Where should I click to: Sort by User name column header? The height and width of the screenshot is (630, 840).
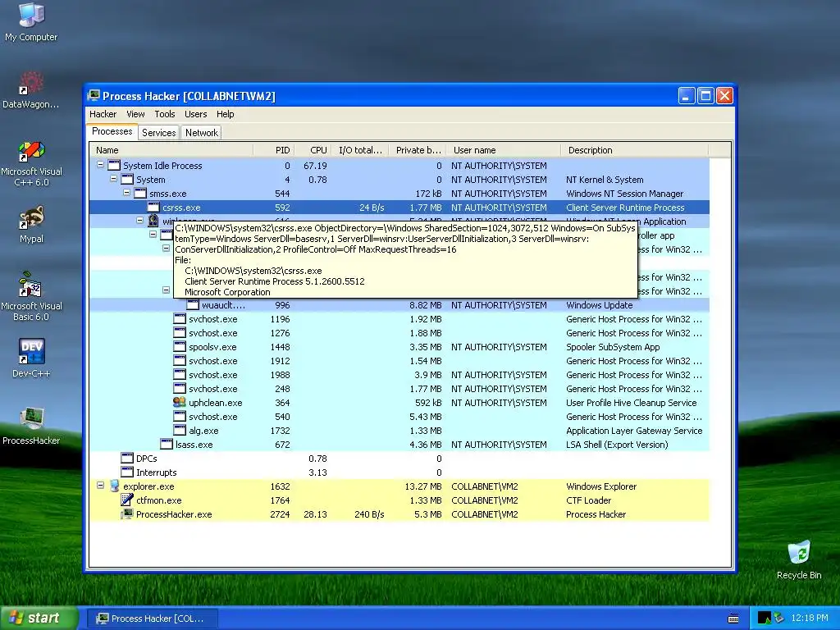pyautogui.click(x=504, y=150)
